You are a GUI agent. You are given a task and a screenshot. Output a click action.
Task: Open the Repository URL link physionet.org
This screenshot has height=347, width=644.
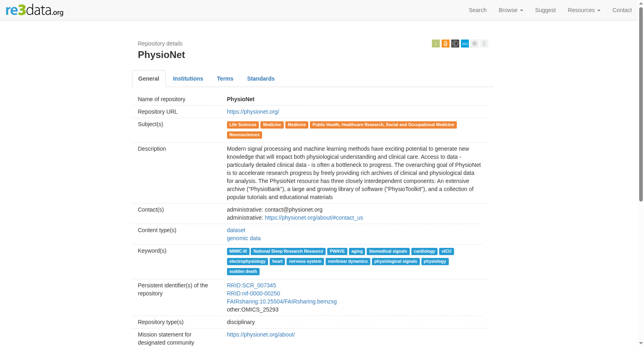point(253,112)
